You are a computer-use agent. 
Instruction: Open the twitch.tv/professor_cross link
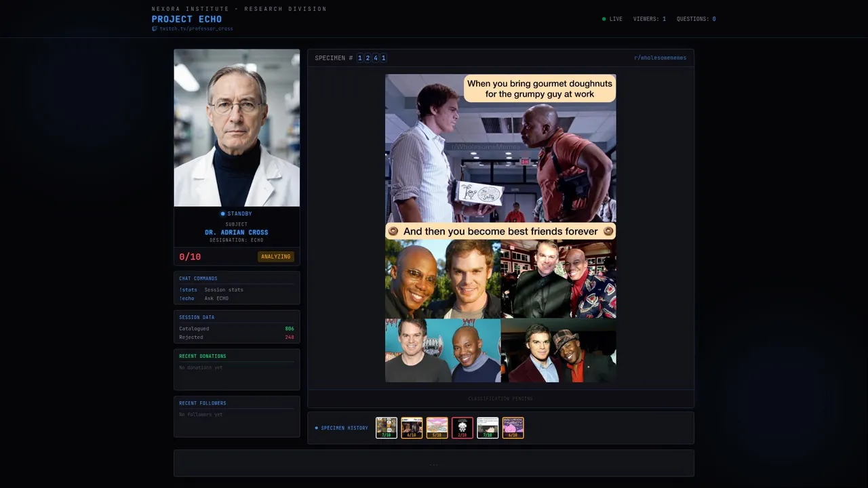click(196, 29)
